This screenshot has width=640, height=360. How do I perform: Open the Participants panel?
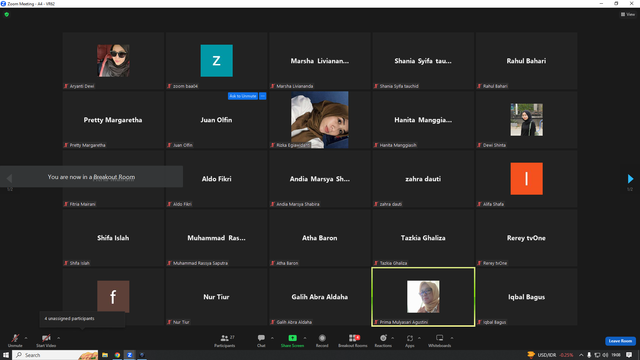(x=224, y=340)
